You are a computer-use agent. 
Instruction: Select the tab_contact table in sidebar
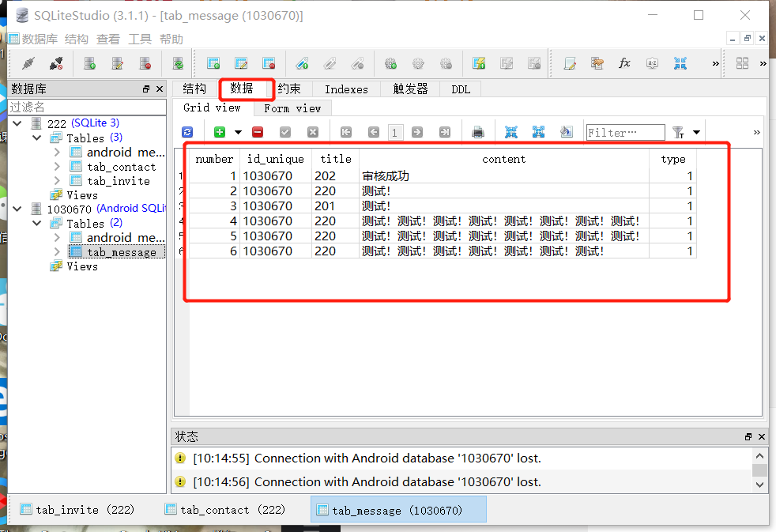tap(122, 166)
